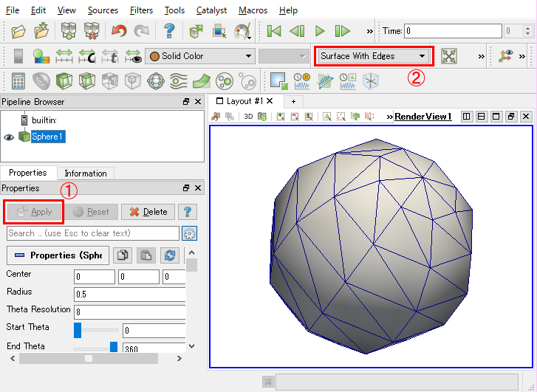Click the Open file folder icon
The height and width of the screenshot is (392, 537).
point(18,31)
